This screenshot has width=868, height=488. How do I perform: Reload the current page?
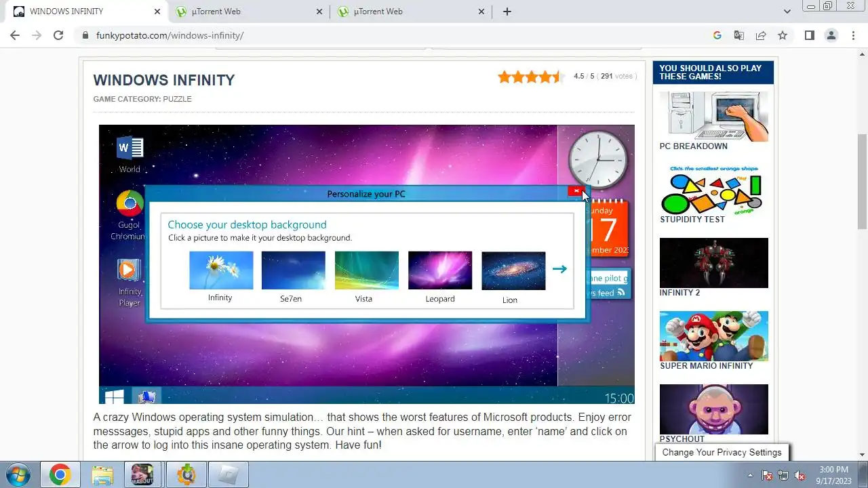pyautogui.click(x=58, y=35)
